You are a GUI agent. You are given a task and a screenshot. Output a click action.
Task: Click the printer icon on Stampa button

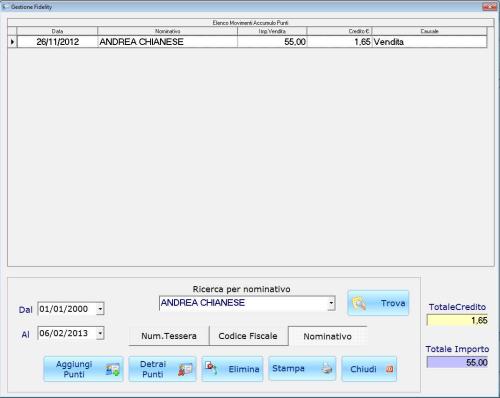(327, 368)
